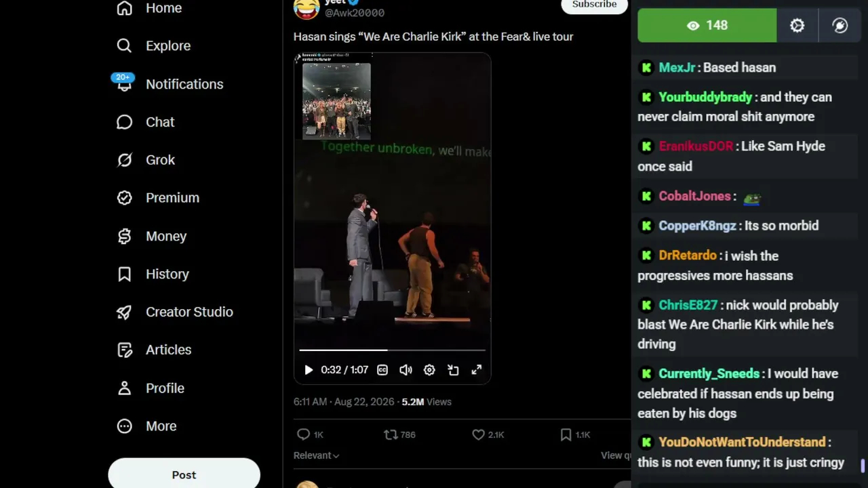868x488 pixels.
Task: Open Articles in the navigation menu
Action: [168, 350]
